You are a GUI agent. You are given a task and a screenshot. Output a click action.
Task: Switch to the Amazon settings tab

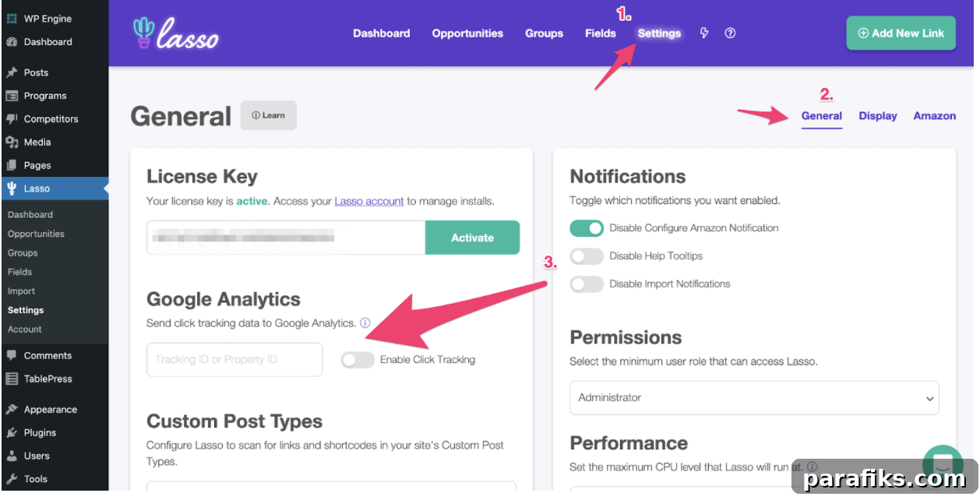935,116
